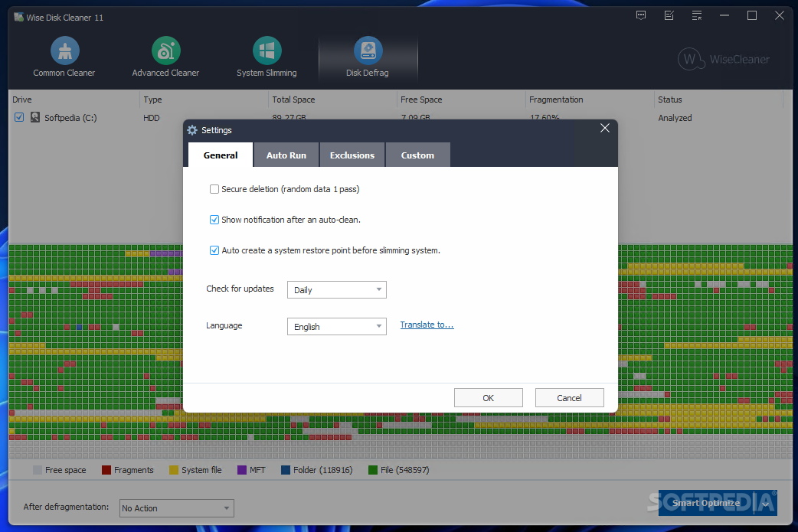Open the After defragmentation dropdown
This screenshot has width=798, height=532.
point(177,508)
